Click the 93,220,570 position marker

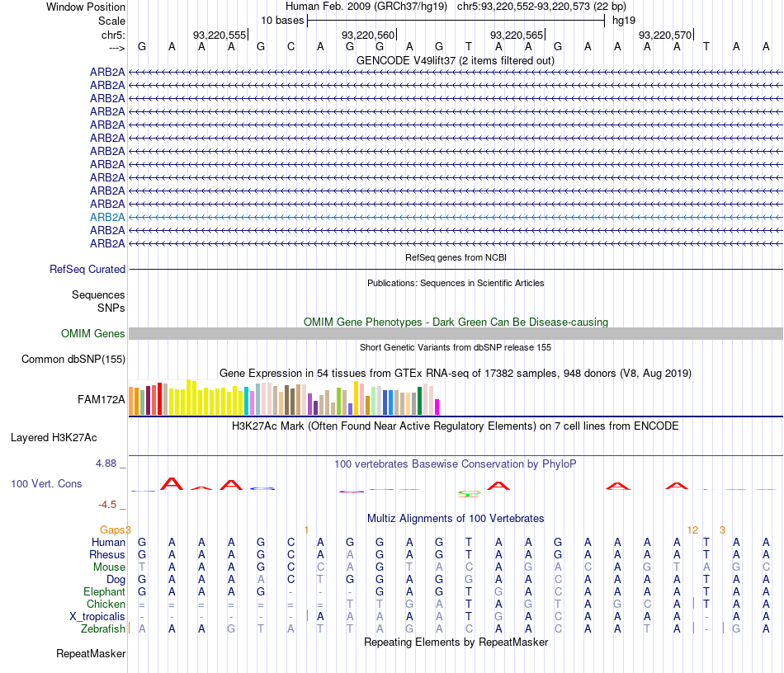click(x=665, y=35)
